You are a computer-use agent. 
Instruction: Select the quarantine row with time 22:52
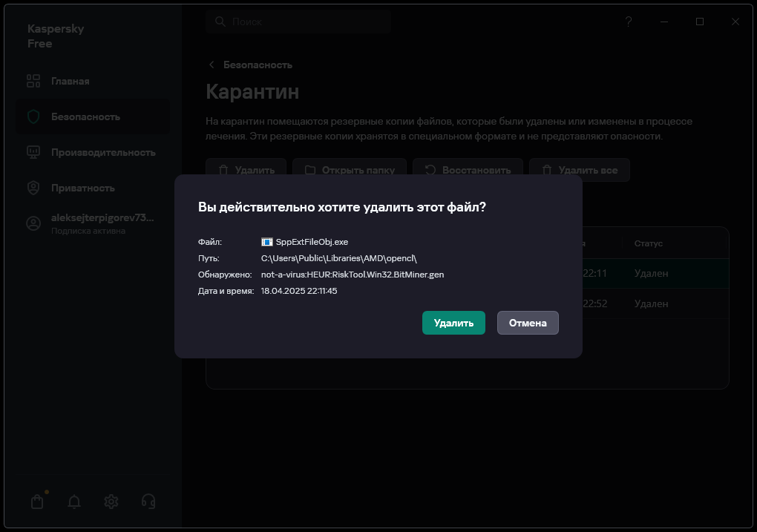pyautogui.click(x=655, y=303)
